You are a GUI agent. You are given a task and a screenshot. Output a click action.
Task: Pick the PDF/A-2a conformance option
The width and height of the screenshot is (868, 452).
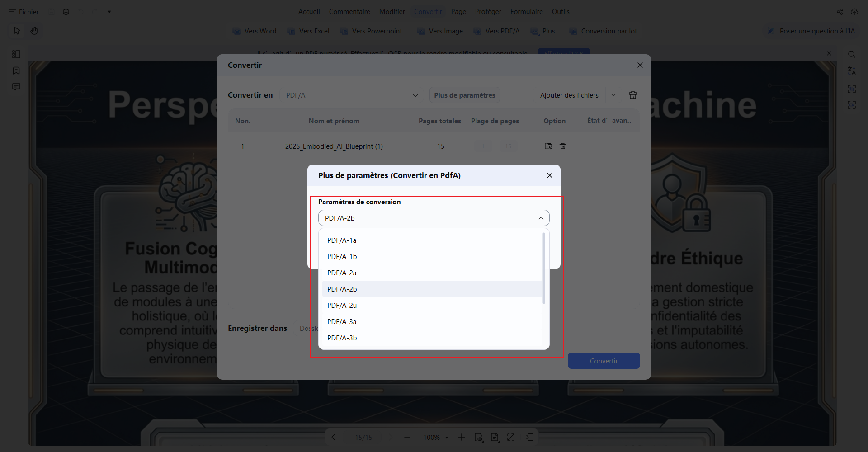click(x=432, y=273)
